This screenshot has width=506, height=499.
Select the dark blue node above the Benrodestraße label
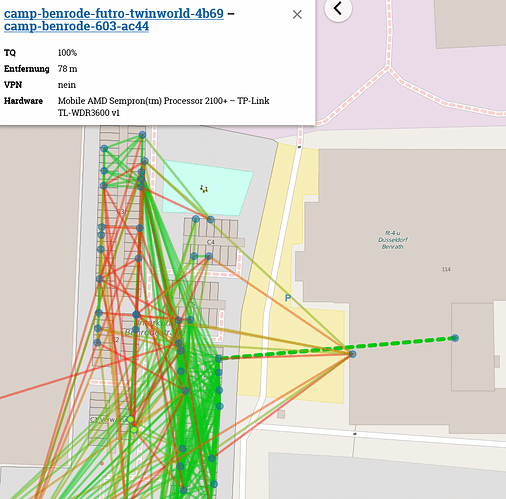(136, 314)
